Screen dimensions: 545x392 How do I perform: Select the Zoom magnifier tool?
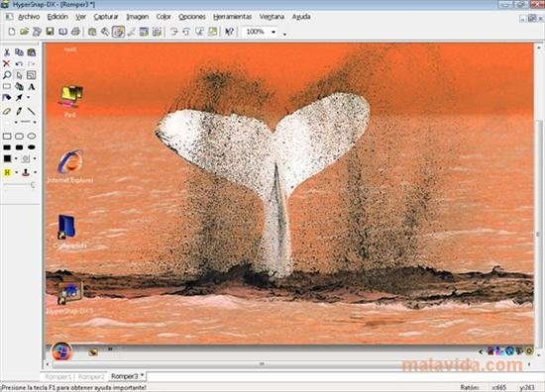coord(7,75)
